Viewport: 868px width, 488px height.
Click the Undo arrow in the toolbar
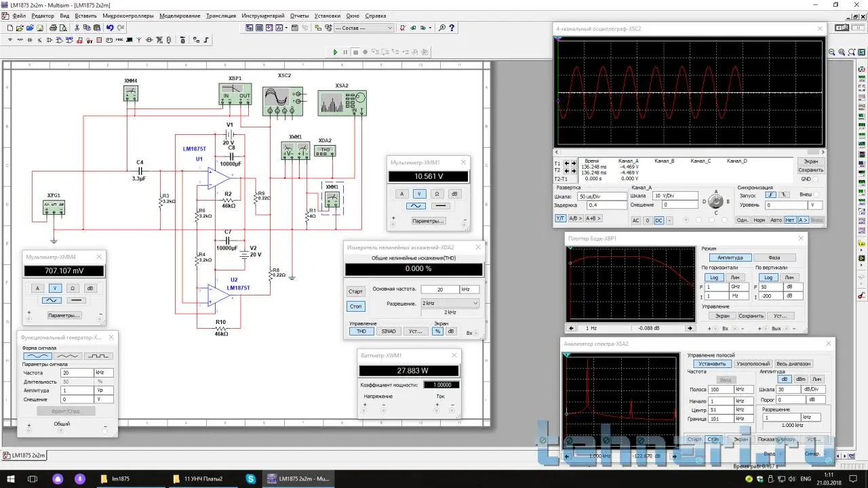pyautogui.click(x=110, y=28)
